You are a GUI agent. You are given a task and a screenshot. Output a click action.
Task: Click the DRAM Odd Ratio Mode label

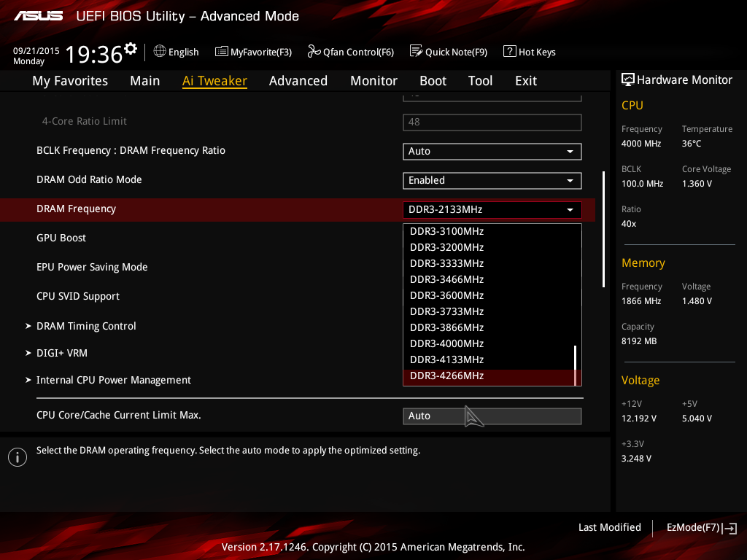pyautogui.click(x=89, y=179)
